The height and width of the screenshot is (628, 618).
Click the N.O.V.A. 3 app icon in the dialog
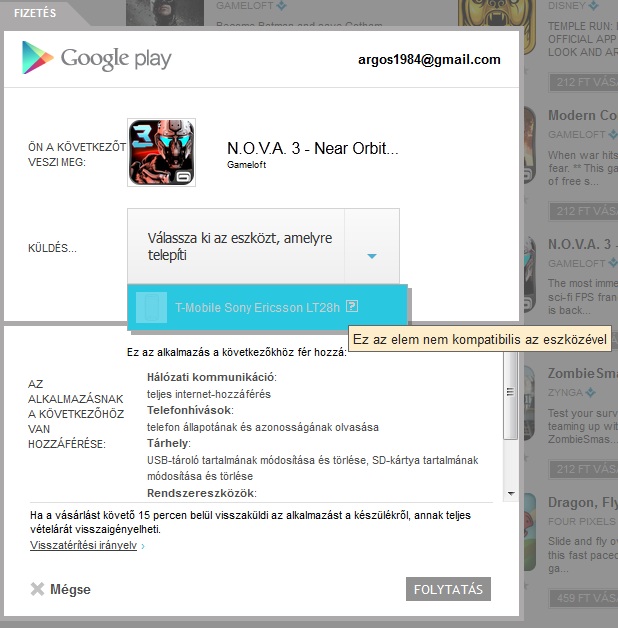(x=161, y=152)
